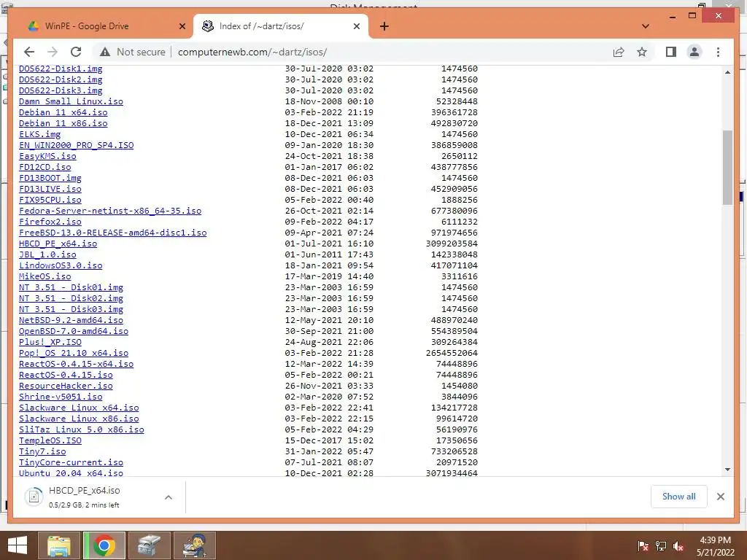Click the network tray icon
The height and width of the screenshot is (560, 747).
661,546
